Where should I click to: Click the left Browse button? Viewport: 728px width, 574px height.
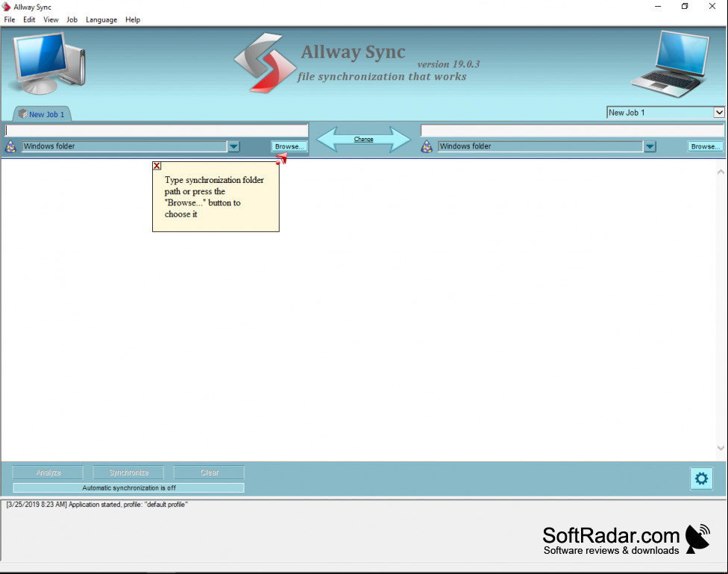(x=289, y=146)
